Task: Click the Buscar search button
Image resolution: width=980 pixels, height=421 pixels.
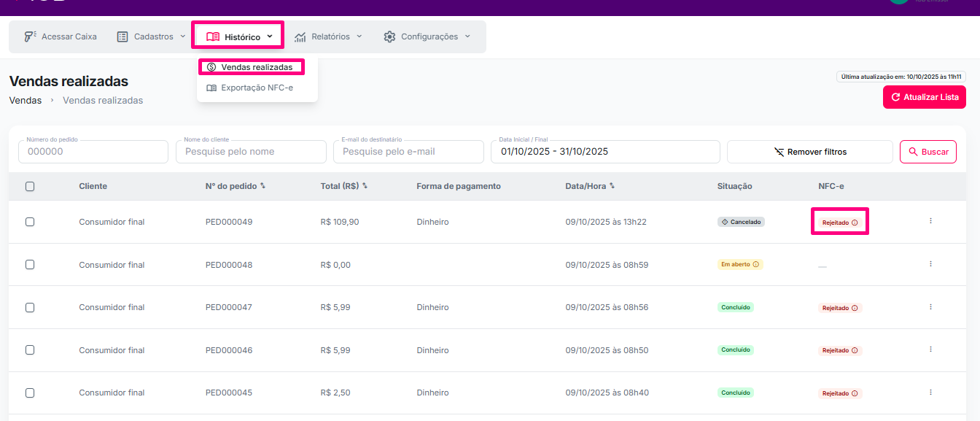Action: (927, 152)
